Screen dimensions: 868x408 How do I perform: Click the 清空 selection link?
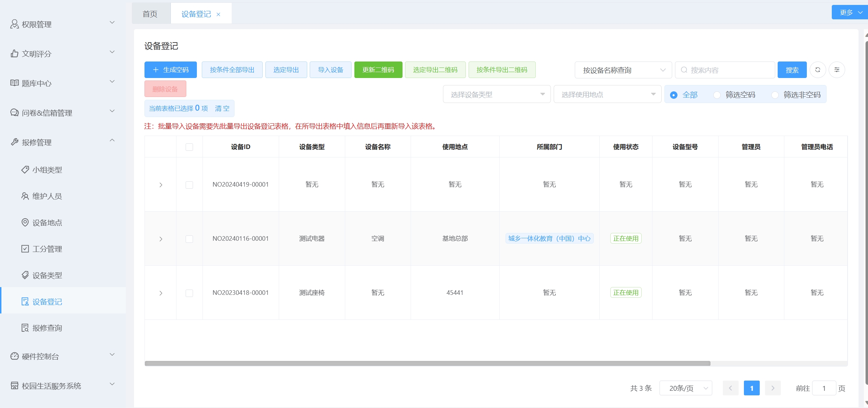[222, 108]
